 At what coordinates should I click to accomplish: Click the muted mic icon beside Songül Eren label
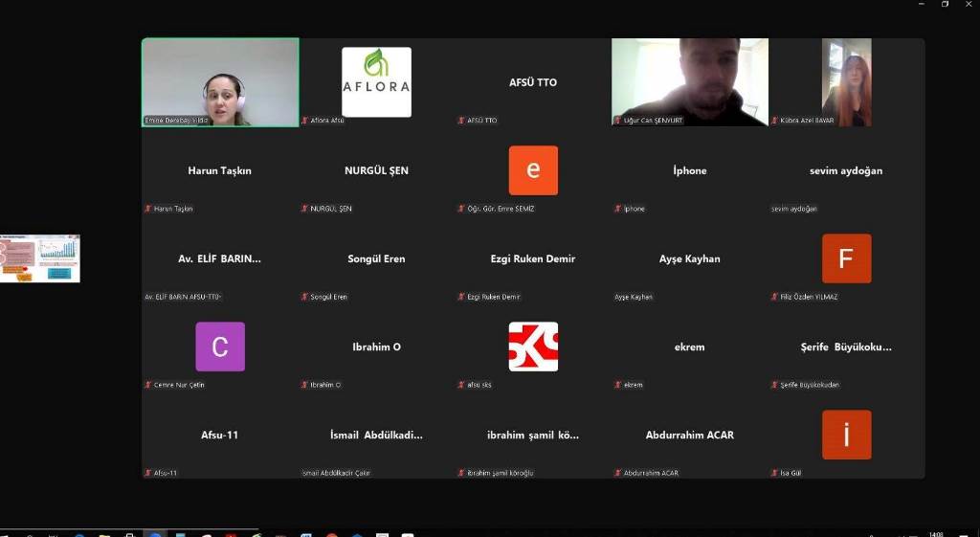[x=305, y=297]
